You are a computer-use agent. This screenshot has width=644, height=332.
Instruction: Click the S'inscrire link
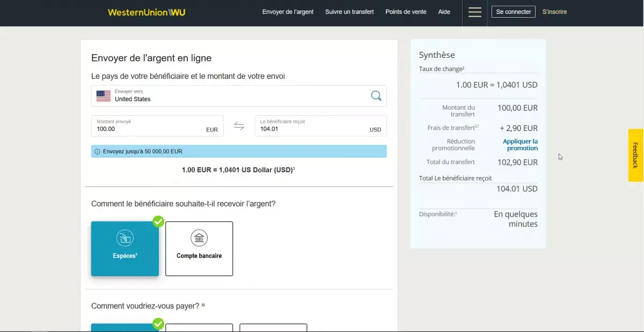tap(554, 12)
